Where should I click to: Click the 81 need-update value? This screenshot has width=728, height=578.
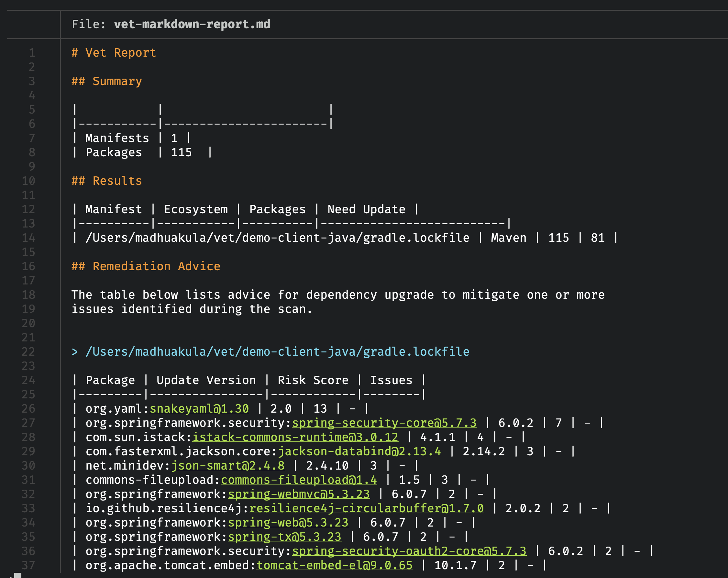[x=598, y=238]
